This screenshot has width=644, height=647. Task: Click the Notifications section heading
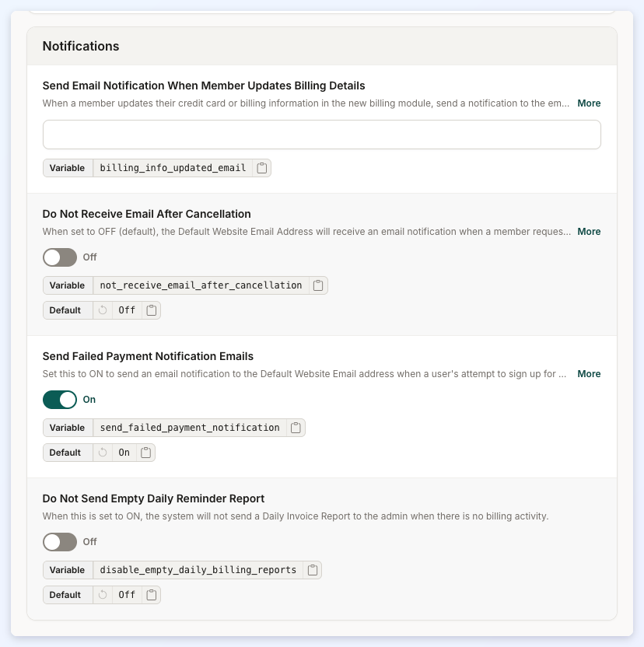[81, 46]
